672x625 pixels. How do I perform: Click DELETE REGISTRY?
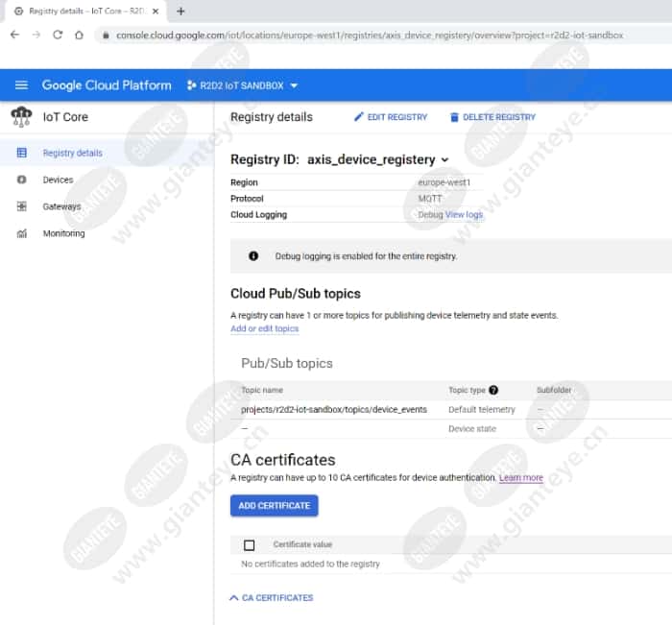pyautogui.click(x=492, y=117)
